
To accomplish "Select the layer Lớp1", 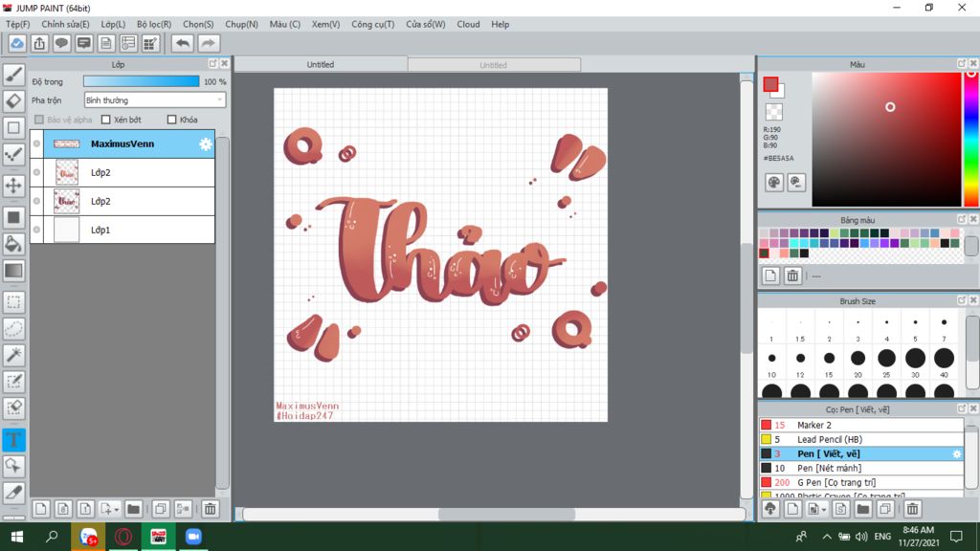I will (x=122, y=230).
